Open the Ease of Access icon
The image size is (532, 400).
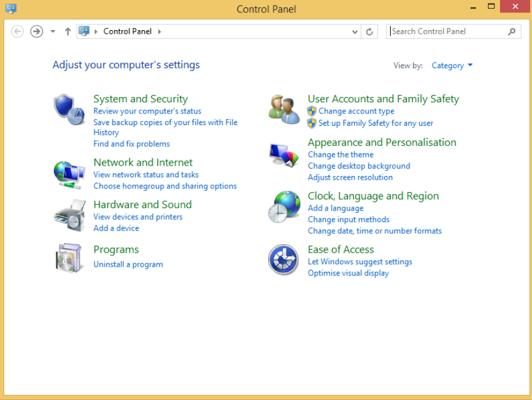pyautogui.click(x=283, y=260)
